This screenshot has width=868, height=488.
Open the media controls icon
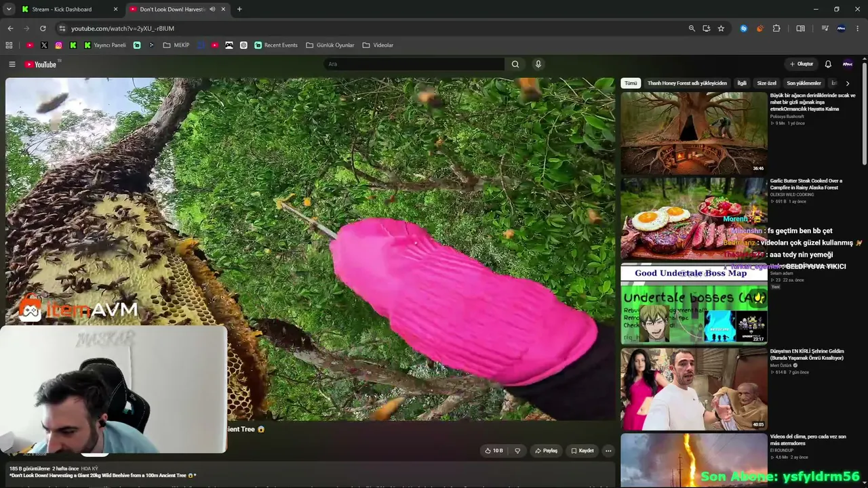(825, 28)
